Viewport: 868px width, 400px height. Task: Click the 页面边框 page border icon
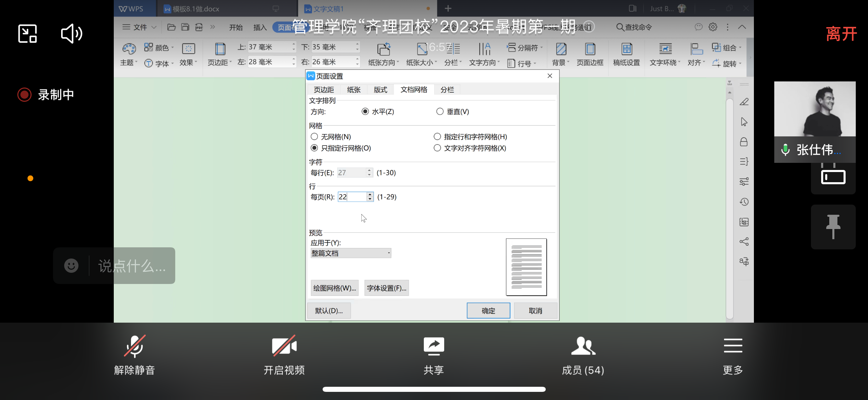tap(590, 54)
